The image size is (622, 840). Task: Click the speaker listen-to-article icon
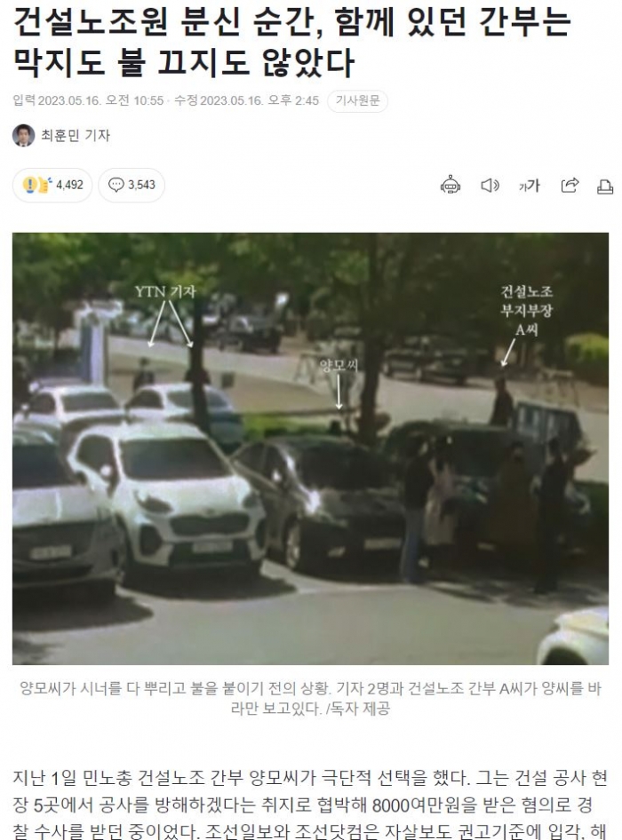(x=490, y=186)
